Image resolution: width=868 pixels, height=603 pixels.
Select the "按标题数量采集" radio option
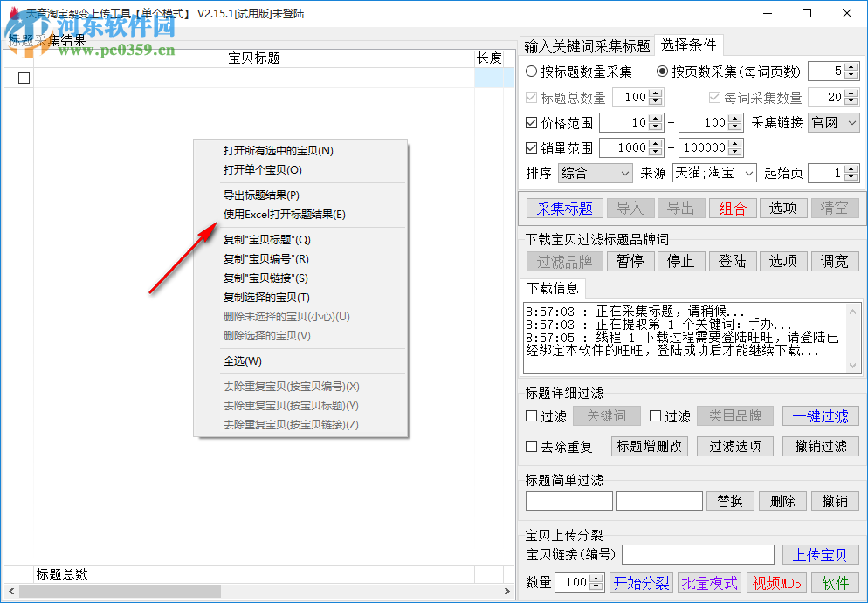(x=529, y=71)
